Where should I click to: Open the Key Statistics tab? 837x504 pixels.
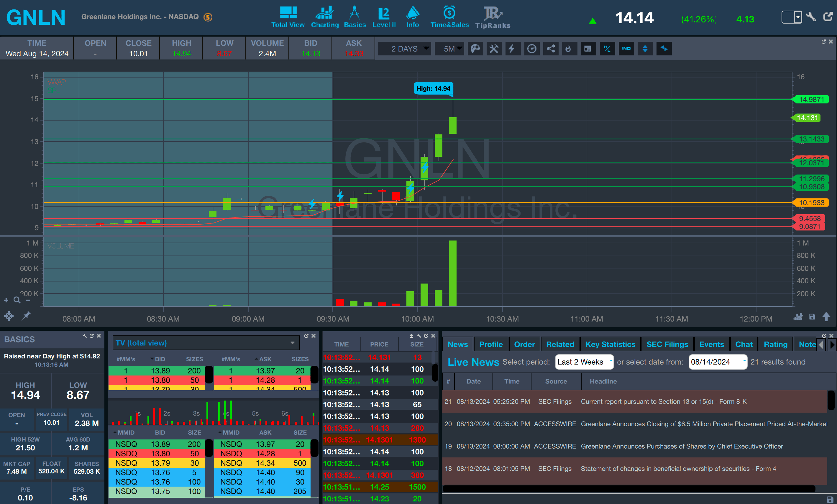point(610,344)
